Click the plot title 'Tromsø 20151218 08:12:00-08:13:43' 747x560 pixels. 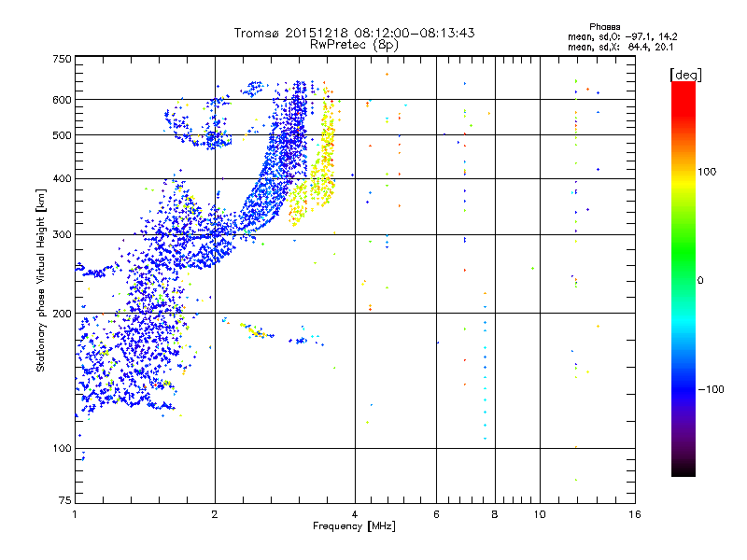coord(354,33)
